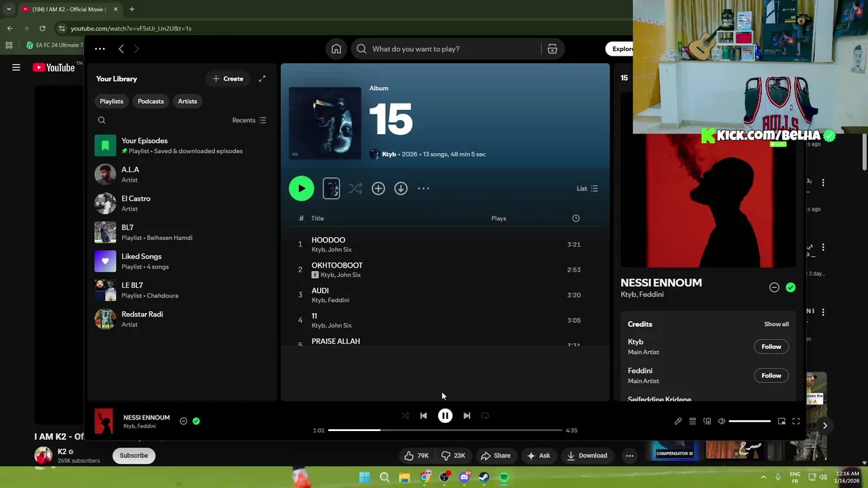Click the exclude-from-taste icon beside NESSI ENNOUM in right panel
The height and width of the screenshot is (488, 868).
point(774,287)
